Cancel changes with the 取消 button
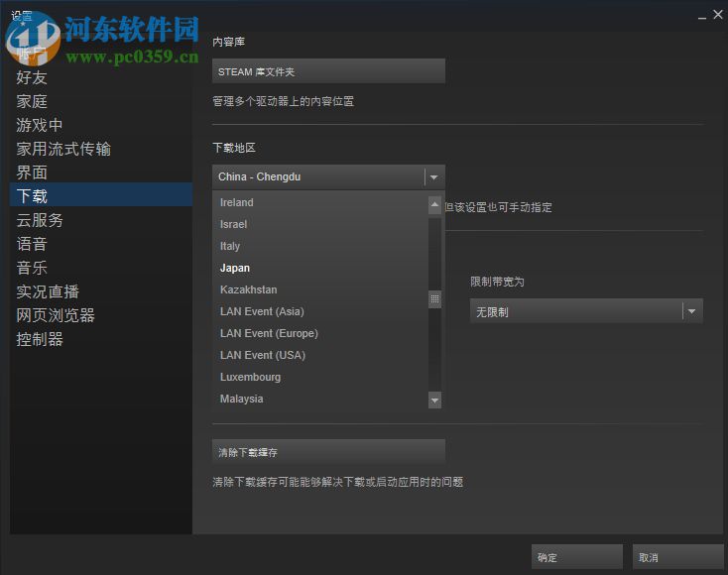728x575 pixels. pyautogui.click(x=677, y=557)
